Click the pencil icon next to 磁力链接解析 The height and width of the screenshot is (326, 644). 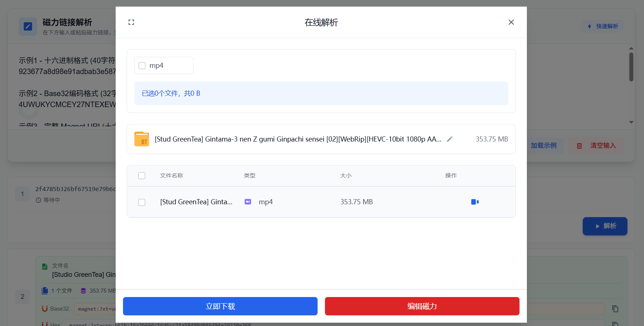(x=28, y=26)
